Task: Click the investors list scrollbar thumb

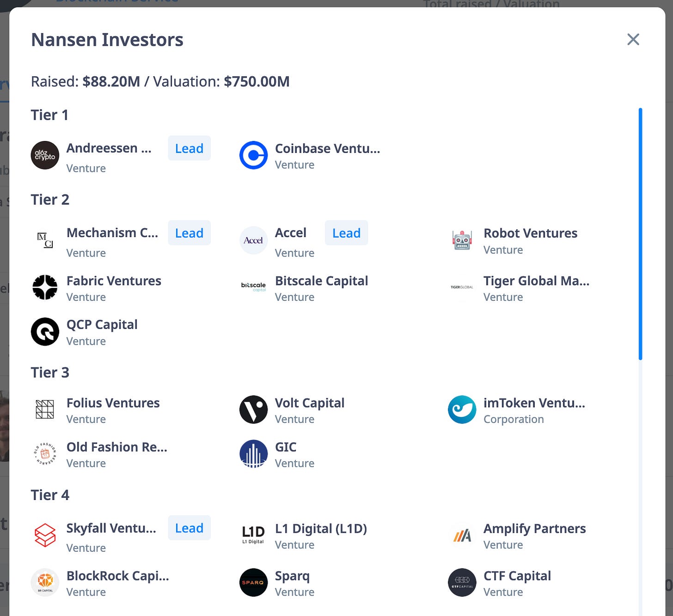Action: coord(640,234)
